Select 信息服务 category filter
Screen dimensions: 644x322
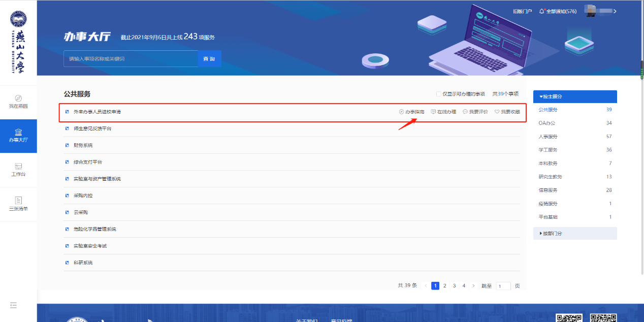[548, 190]
